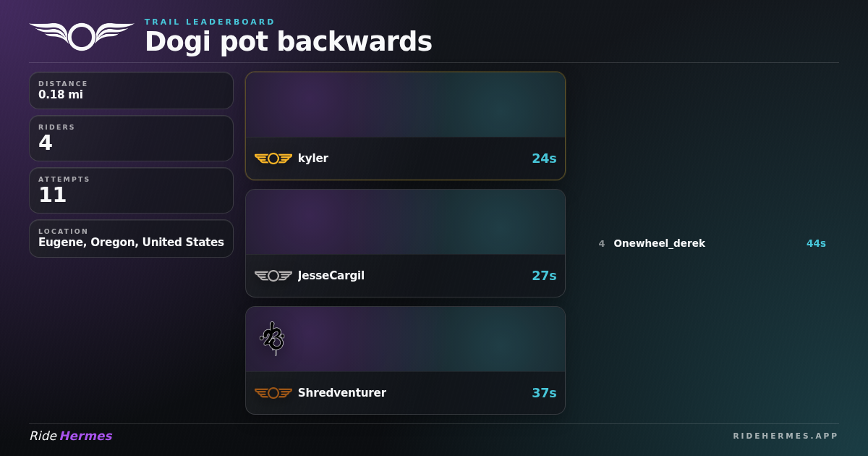Select the Attempts 11 stat card

click(x=131, y=190)
